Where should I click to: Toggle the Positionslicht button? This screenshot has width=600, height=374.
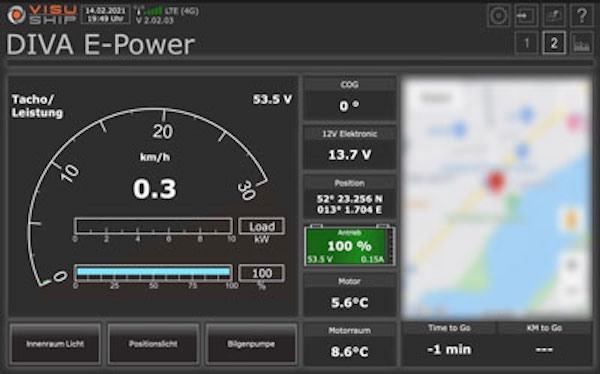(x=153, y=344)
